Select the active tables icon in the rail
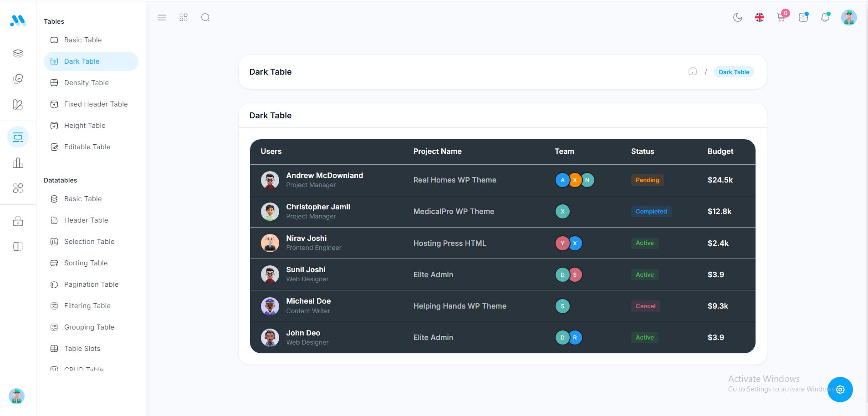Screen dimensions: 868x416 coord(18,137)
